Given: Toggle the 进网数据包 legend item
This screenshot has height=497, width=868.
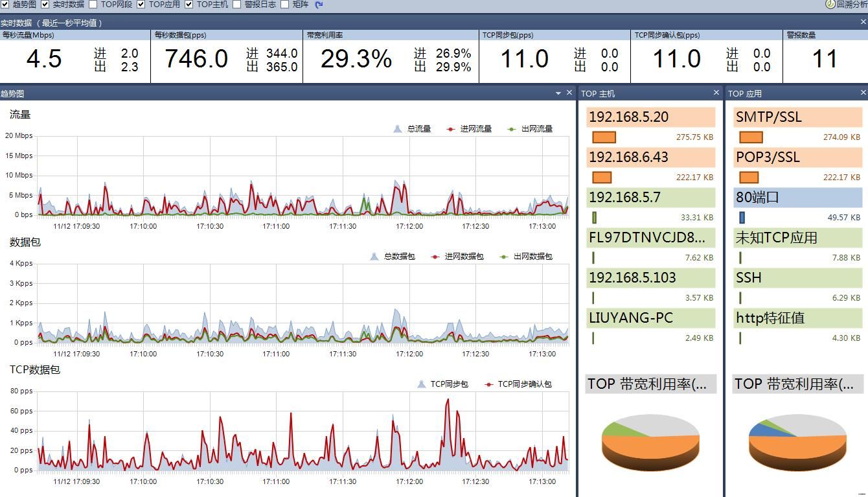Looking at the screenshot, I should tap(457, 257).
